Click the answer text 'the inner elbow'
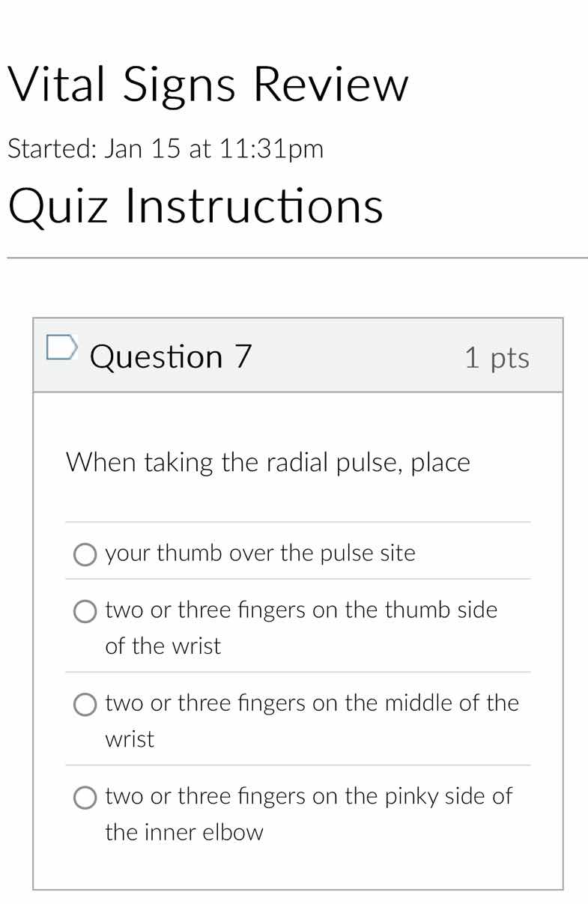This screenshot has height=904, width=588. [x=184, y=832]
